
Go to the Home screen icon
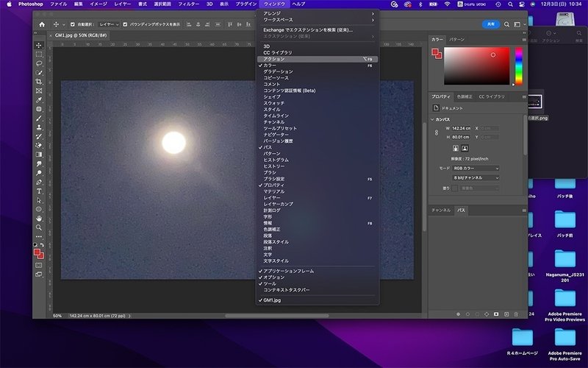[42, 24]
